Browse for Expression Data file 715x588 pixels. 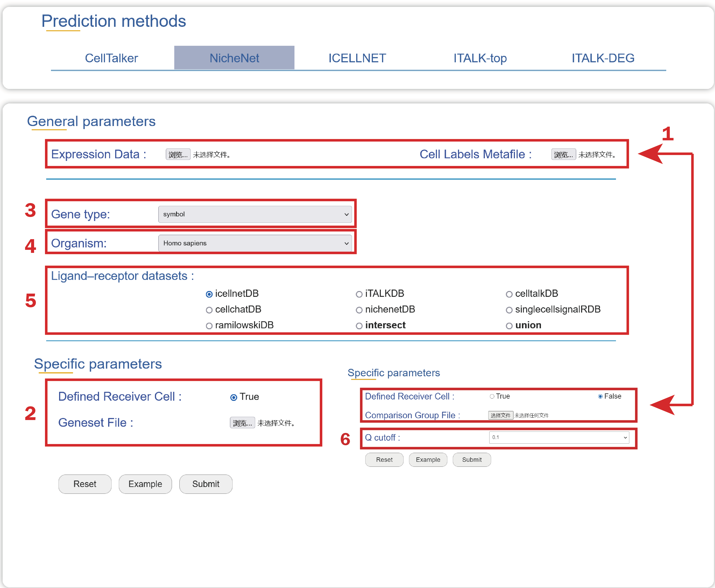(x=178, y=154)
